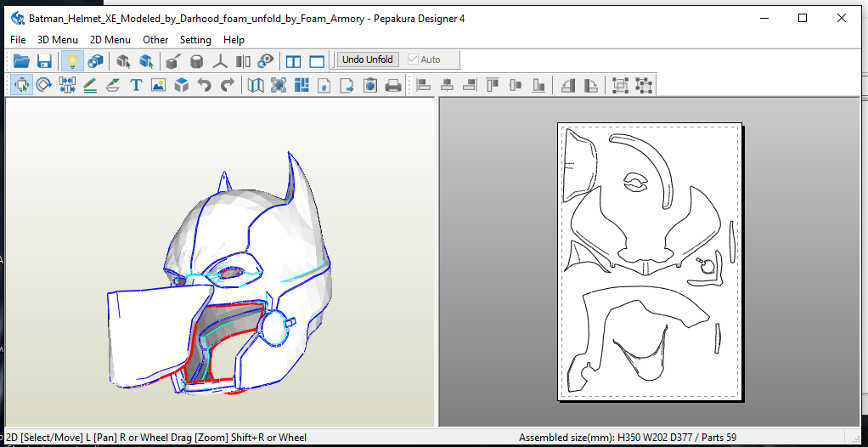The height and width of the screenshot is (447, 868).
Task: Click the Pepakura app icon in title bar
Action: pyautogui.click(x=17, y=19)
